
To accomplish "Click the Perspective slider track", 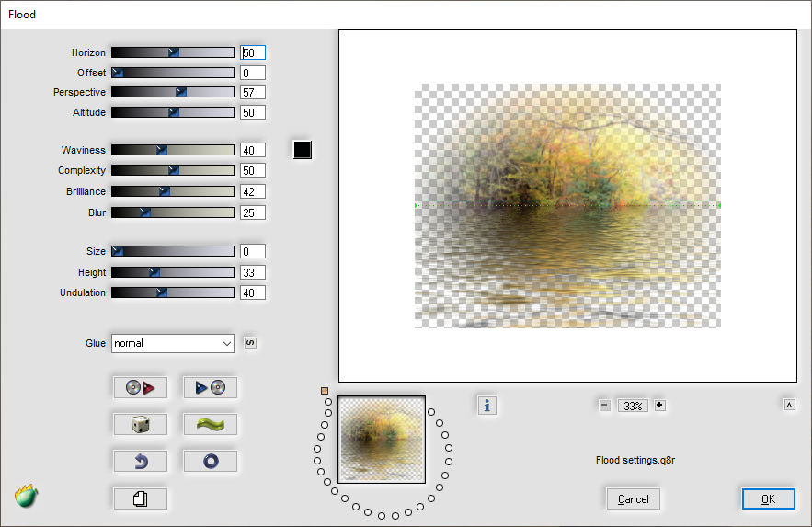I will pos(173,92).
